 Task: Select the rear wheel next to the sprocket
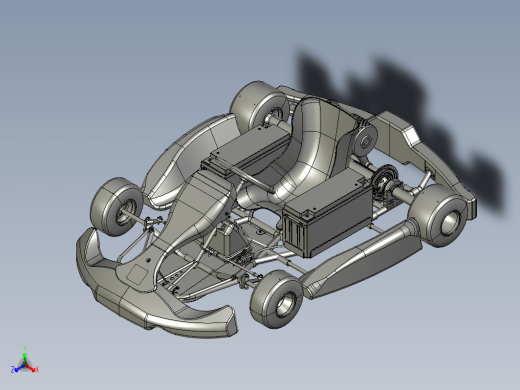pyautogui.click(x=437, y=215)
